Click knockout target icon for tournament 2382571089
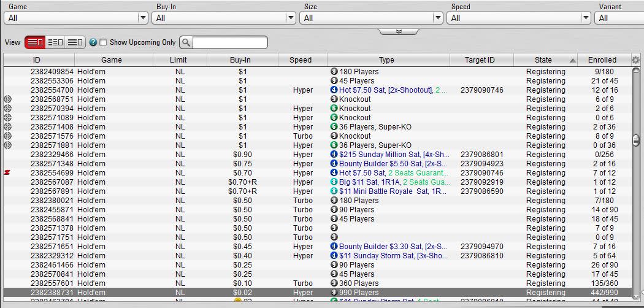The width and height of the screenshot is (644, 308). (x=7, y=117)
